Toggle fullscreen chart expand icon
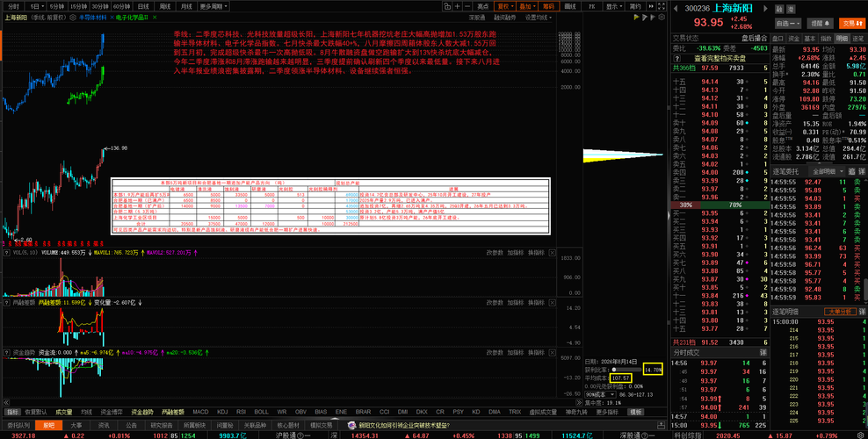868x439 pixels. (662, 7)
